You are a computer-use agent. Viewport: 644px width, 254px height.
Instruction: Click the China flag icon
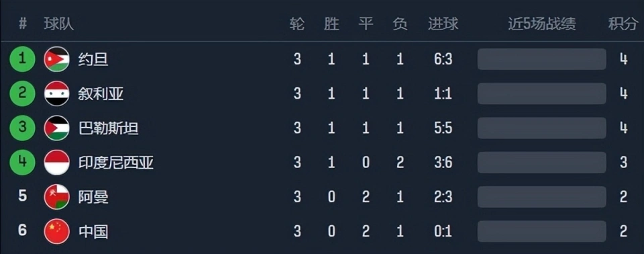click(x=56, y=231)
